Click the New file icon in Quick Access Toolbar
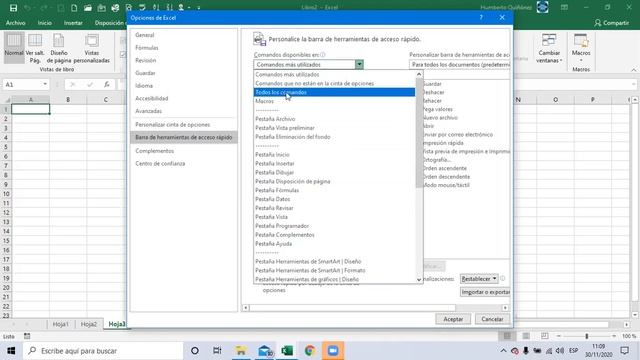Screen dimensions: 640x360 coord(74,8)
